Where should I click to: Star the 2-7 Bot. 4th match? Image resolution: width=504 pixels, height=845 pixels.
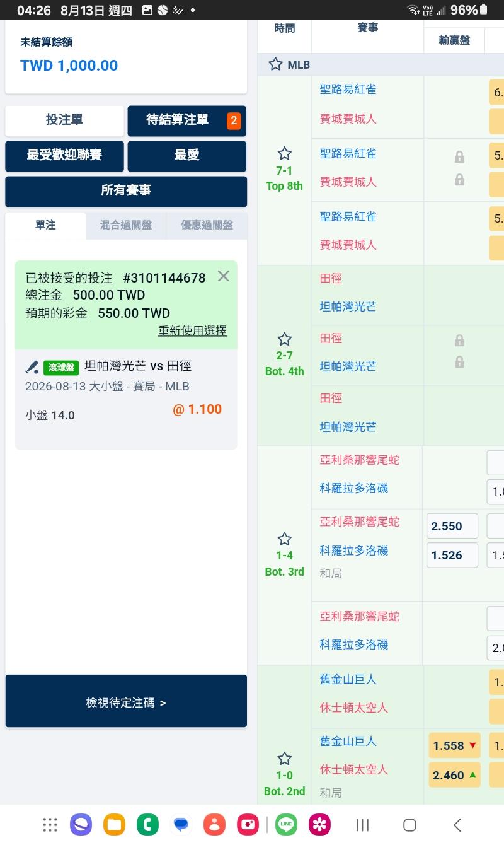point(285,339)
